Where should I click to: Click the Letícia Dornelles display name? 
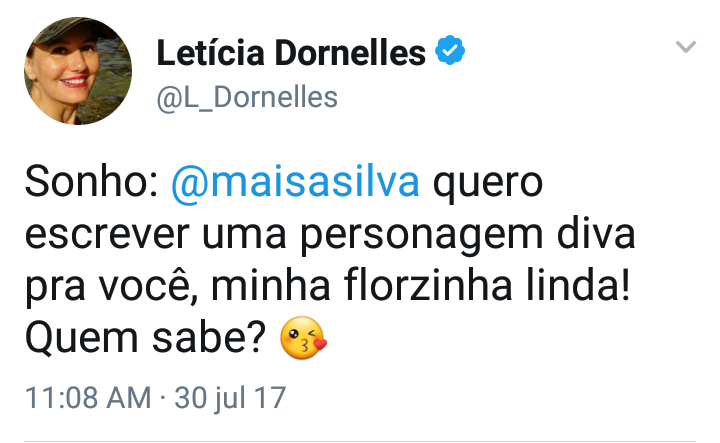point(291,53)
